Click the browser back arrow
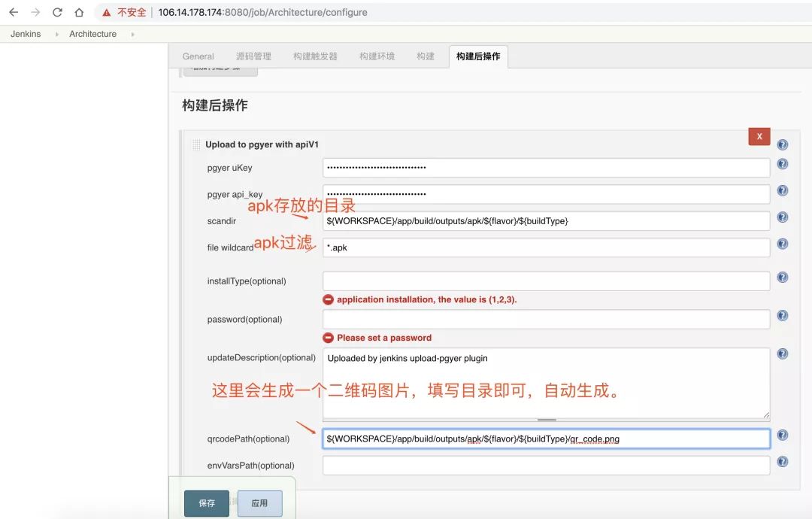Screen dimensions: 812x519 [14, 12]
